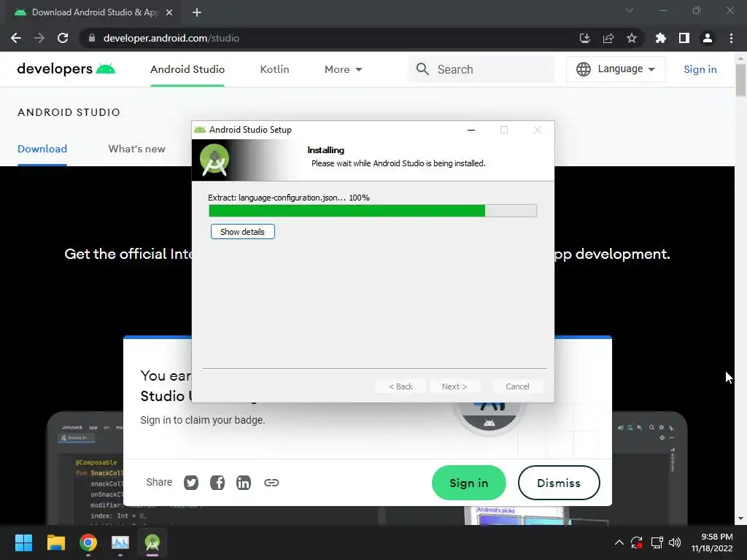Screen dimensions: 747x560
Task: Share on Facebook using its icon
Action: 217,483
